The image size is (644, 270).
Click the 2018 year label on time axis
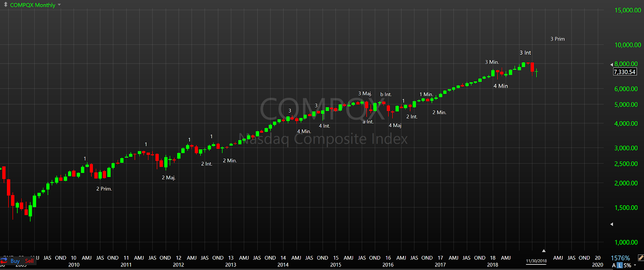click(493, 265)
